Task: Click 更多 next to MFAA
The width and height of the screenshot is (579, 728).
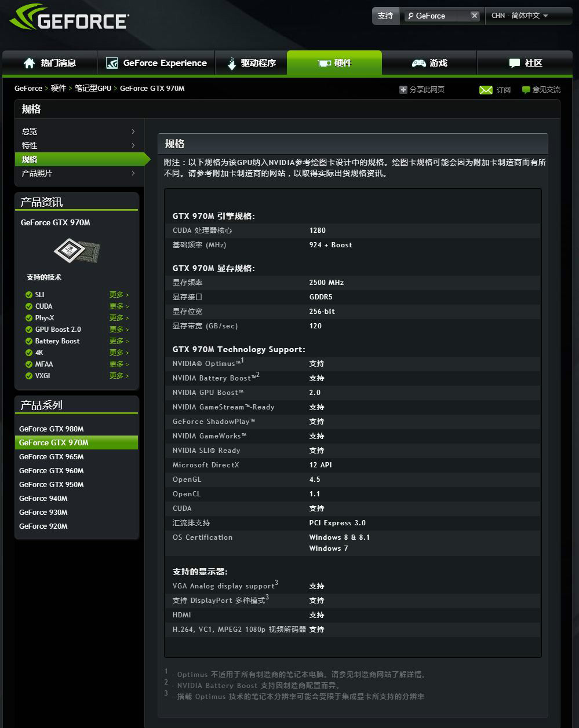Action: tap(119, 364)
